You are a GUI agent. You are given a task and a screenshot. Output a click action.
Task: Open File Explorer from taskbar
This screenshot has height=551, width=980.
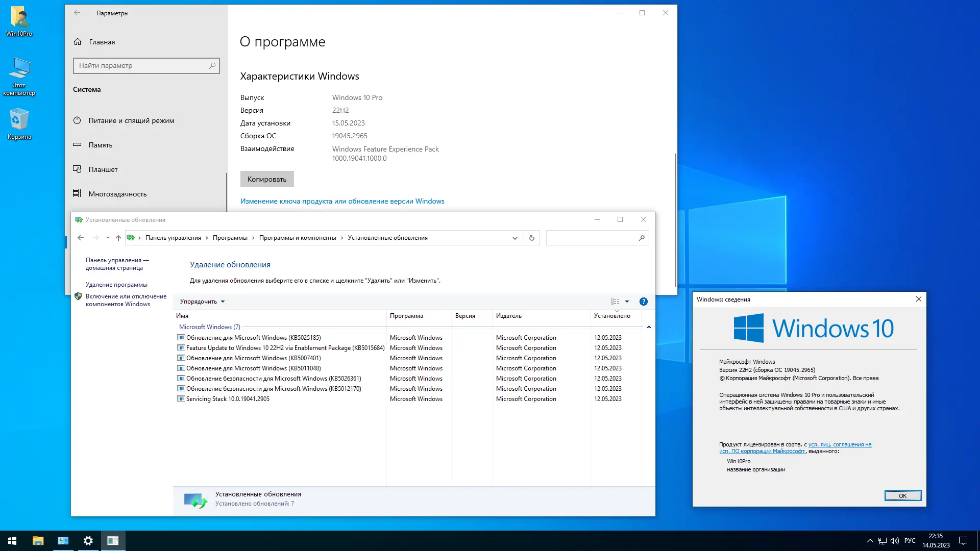click(38, 541)
